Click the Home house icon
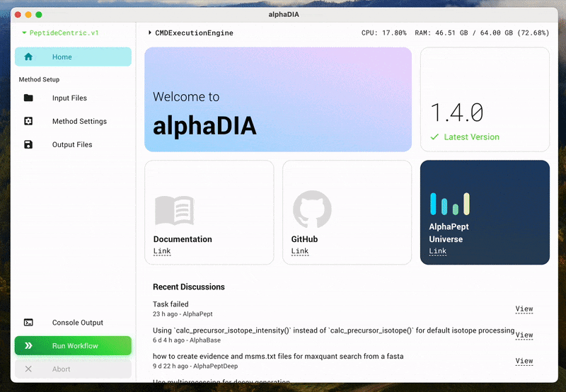Screen dimensions: 566x392 coord(28,57)
